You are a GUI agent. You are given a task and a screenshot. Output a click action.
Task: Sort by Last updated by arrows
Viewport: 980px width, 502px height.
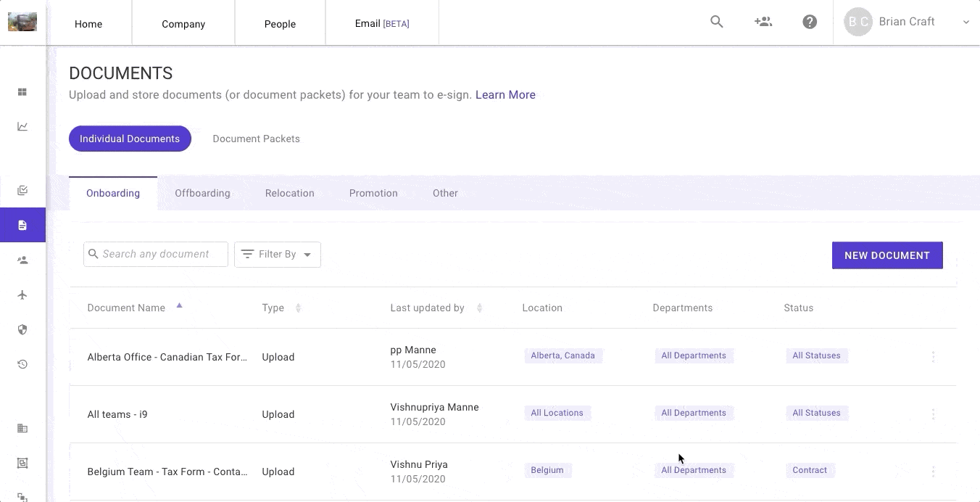click(479, 308)
